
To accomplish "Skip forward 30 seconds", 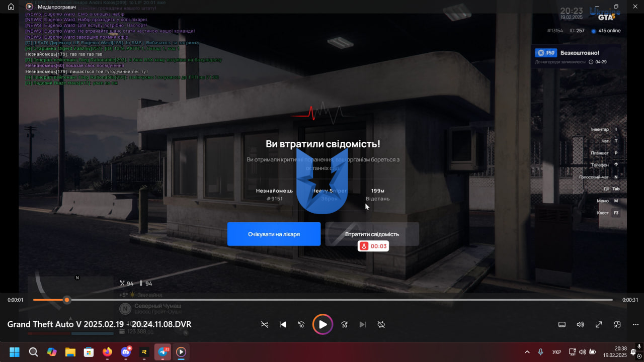I will 344,324.
